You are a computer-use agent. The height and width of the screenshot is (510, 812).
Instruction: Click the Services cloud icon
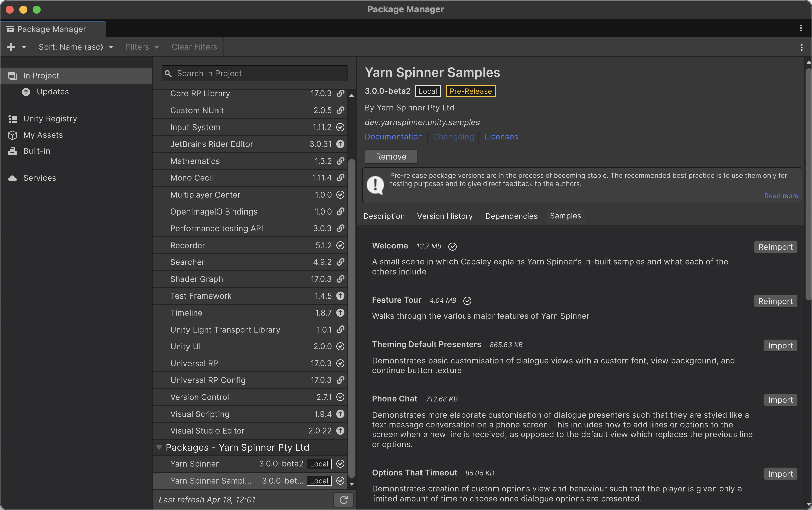pos(12,178)
